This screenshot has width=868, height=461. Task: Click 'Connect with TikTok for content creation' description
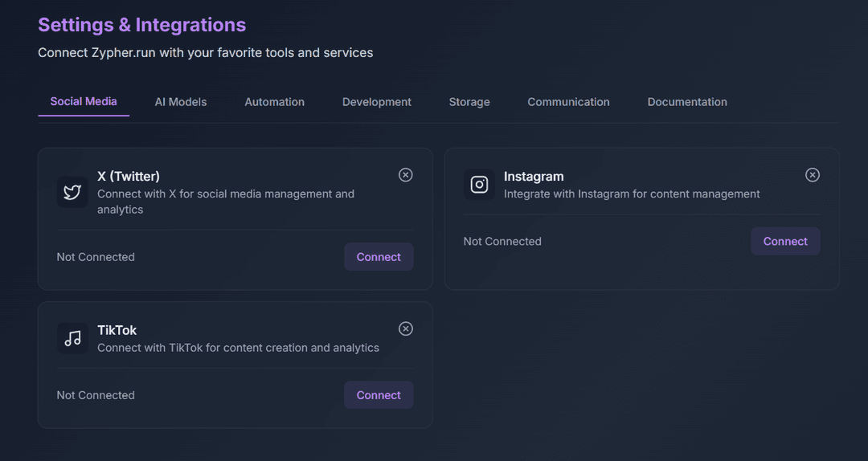[238, 348]
